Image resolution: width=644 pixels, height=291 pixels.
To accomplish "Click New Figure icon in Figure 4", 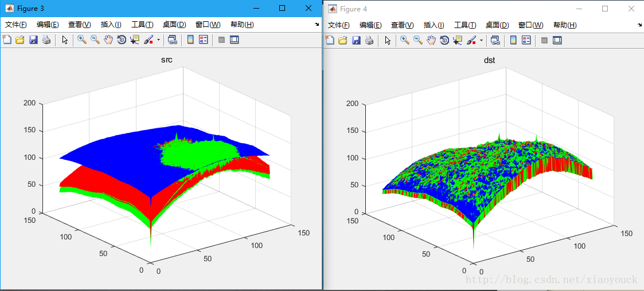I will [330, 40].
